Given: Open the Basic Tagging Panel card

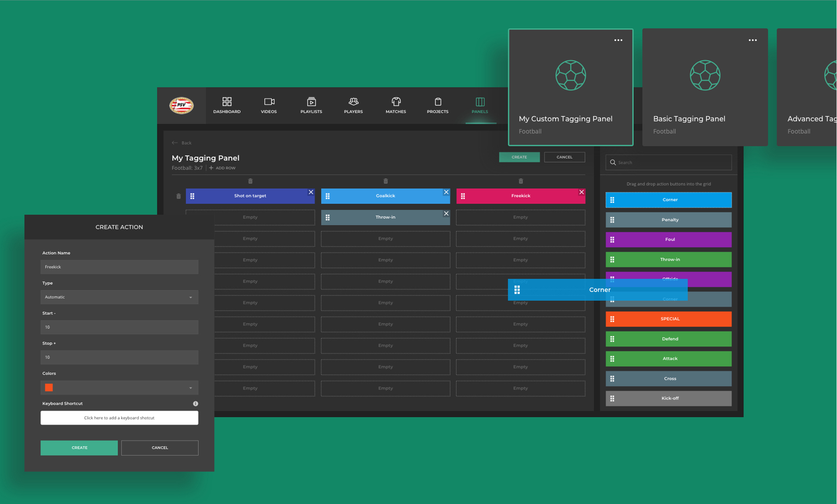Looking at the screenshot, I should point(705,87).
